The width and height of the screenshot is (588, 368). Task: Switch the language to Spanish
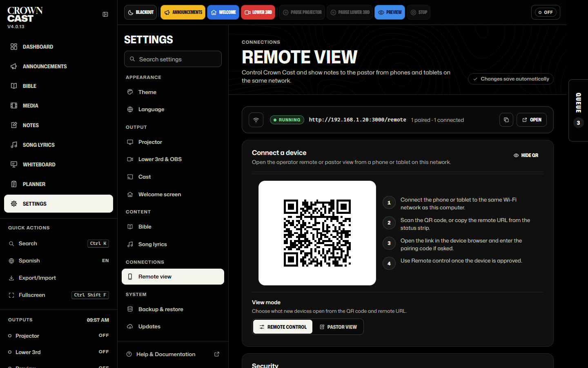[58, 260]
